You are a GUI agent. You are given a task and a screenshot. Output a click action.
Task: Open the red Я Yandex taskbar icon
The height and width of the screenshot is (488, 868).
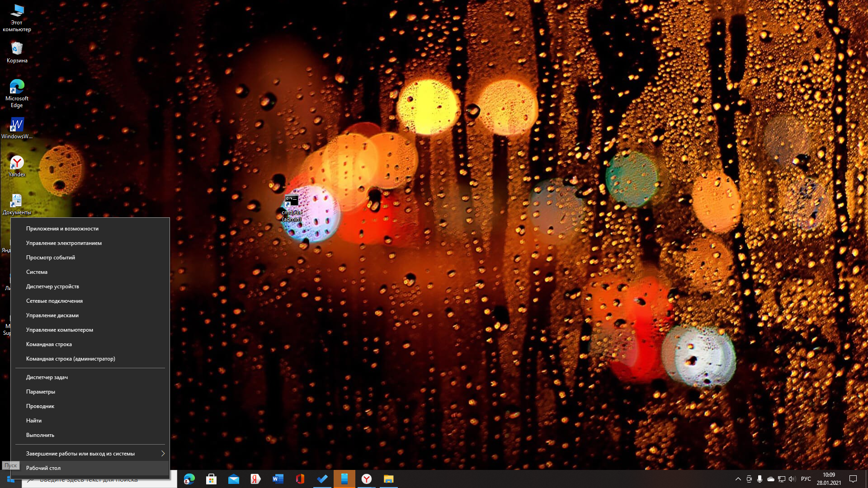pyautogui.click(x=256, y=479)
